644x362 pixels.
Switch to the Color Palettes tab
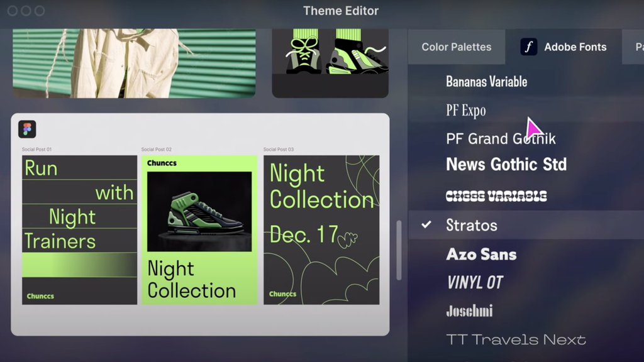(457, 47)
